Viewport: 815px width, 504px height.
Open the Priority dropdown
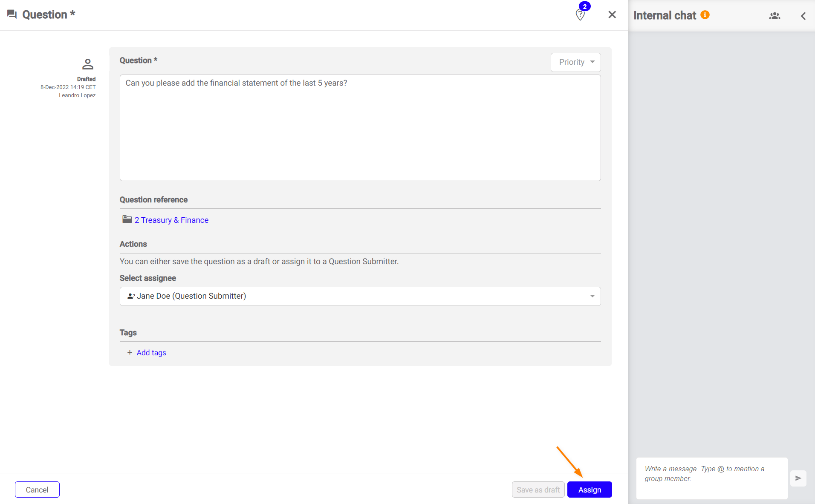coord(575,62)
